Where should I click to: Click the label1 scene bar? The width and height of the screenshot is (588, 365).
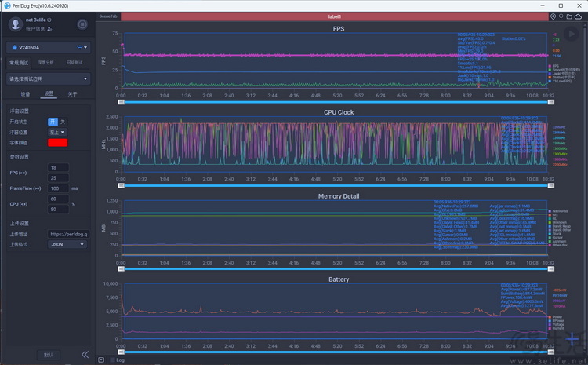335,16
